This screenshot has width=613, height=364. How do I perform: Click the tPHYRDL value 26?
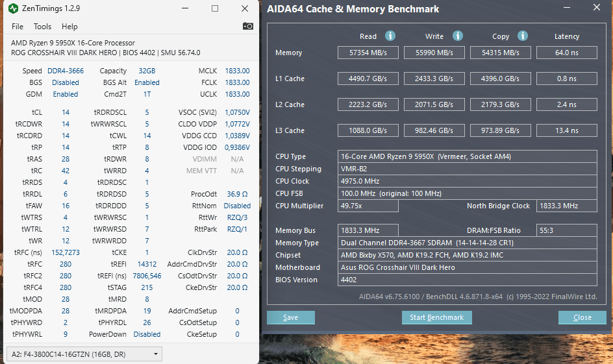click(147, 322)
